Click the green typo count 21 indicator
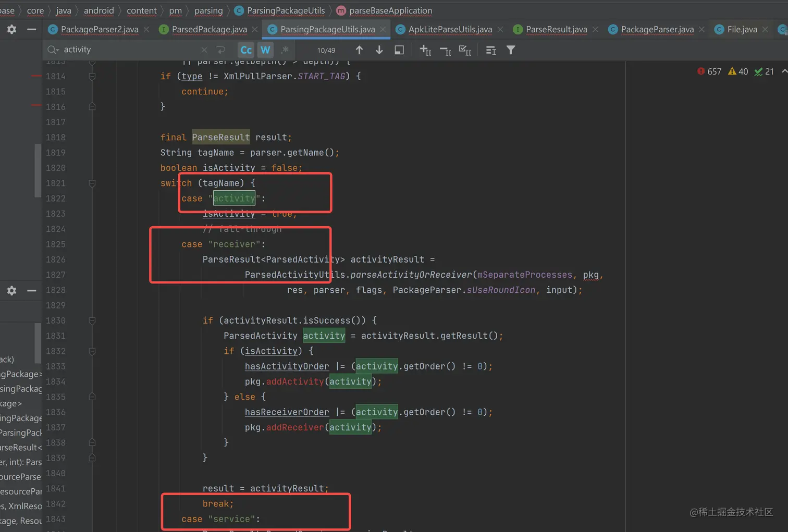The height and width of the screenshot is (532, 788). 764,71
